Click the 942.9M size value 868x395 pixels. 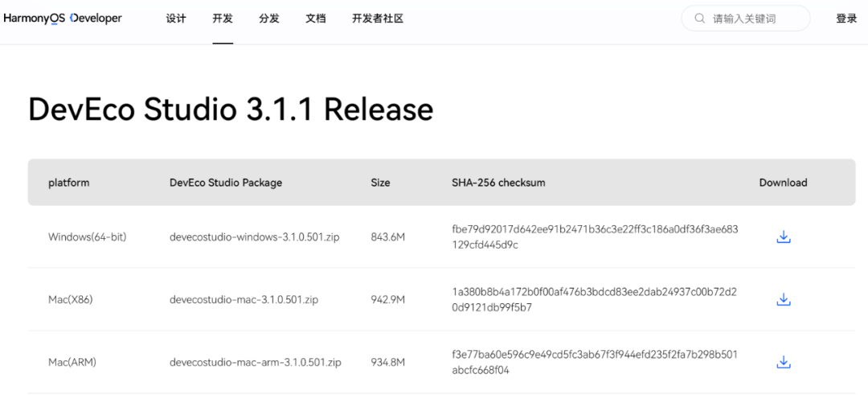[388, 300]
